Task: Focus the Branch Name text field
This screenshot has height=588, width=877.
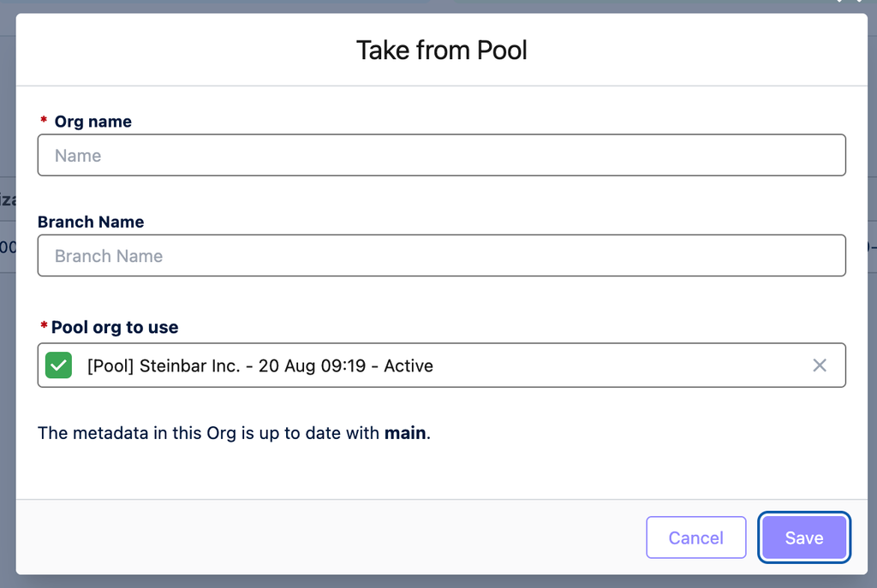Action: click(x=441, y=256)
